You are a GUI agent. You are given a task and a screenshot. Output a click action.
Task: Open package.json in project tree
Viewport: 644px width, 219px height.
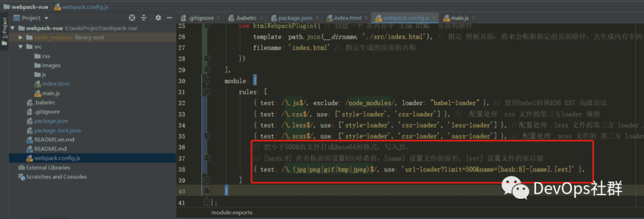tap(47, 121)
